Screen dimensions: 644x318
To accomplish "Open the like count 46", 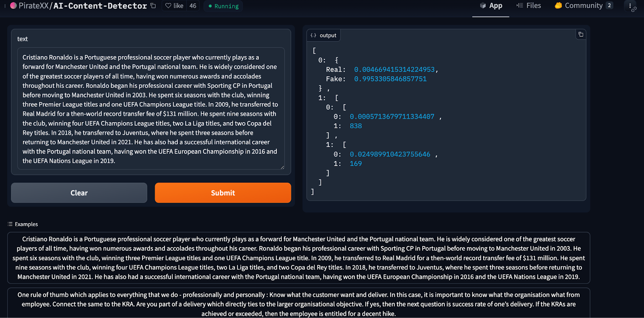I will tap(193, 6).
